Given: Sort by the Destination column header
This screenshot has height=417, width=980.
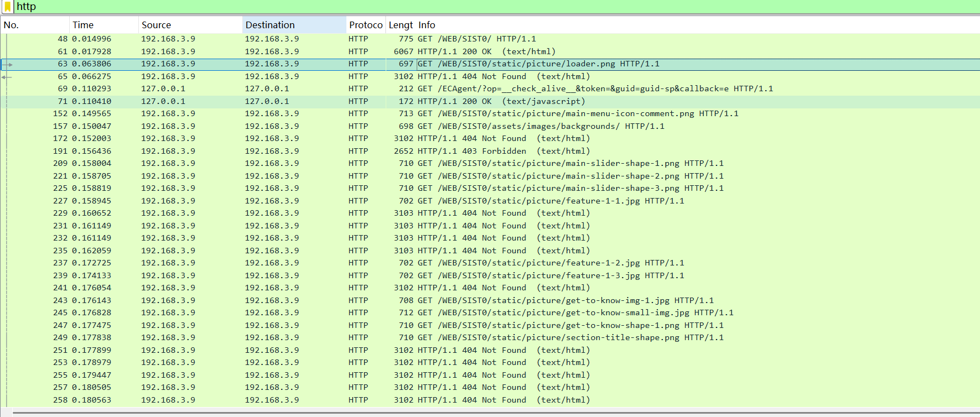Looking at the screenshot, I should (x=294, y=25).
